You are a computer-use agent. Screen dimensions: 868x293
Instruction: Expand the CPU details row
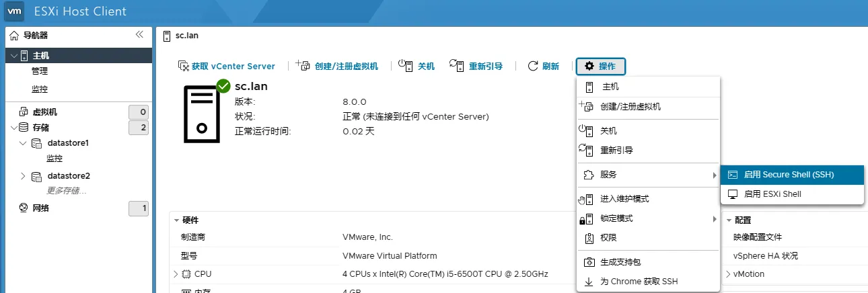[x=176, y=274]
